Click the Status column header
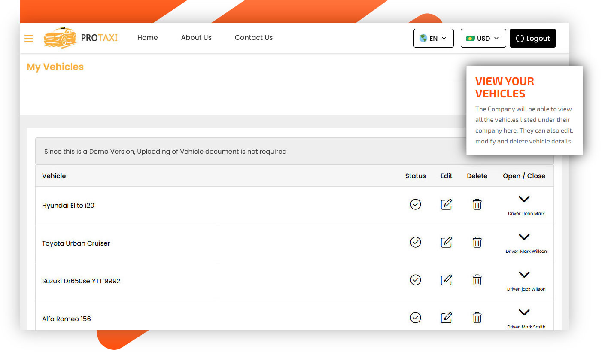Screen dimensions: 605x364 [x=415, y=176]
